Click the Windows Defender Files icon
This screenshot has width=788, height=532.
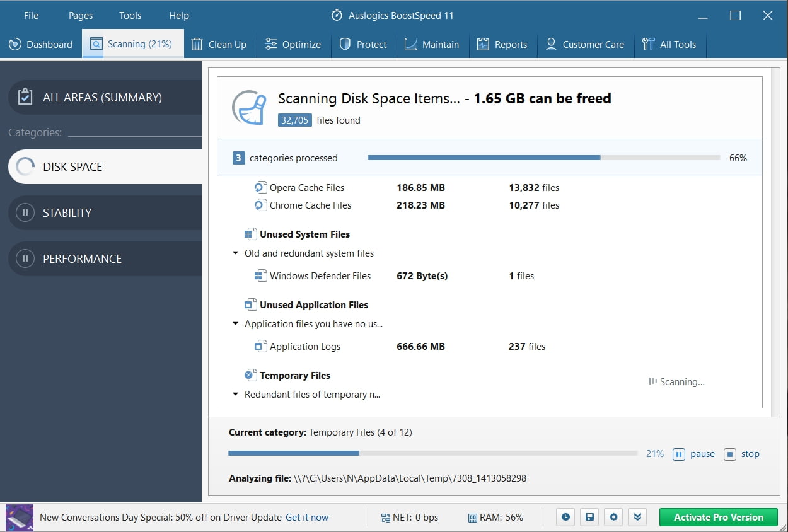[x=260, y=275]
